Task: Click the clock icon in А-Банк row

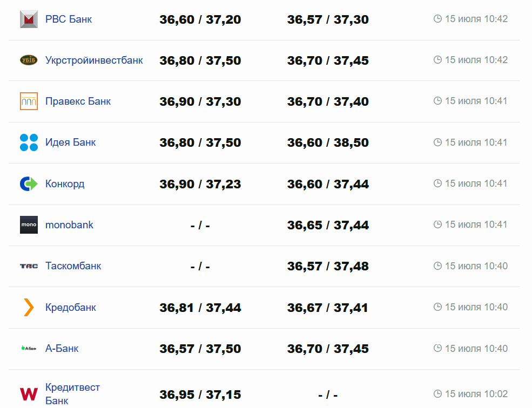Action: click(437, 349)
